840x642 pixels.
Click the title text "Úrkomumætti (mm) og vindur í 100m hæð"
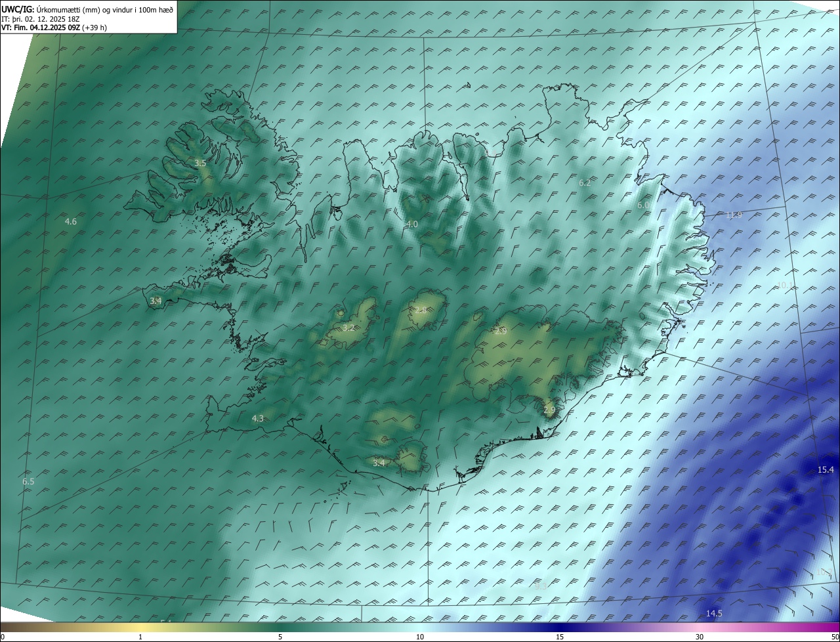point(105,10)
